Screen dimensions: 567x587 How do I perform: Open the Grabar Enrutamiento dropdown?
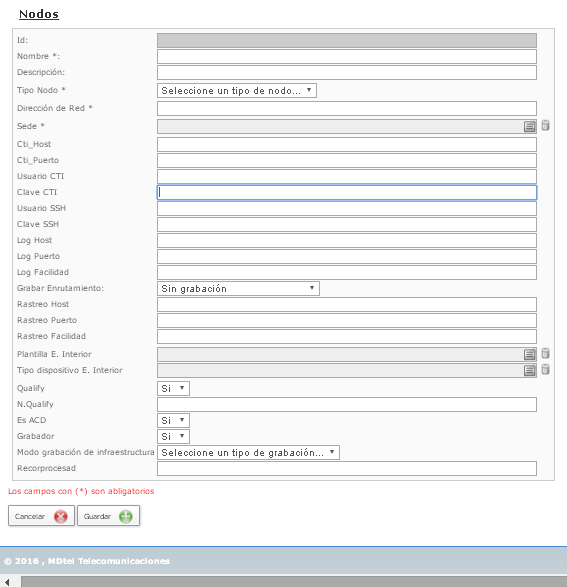[x=238, y=289]
